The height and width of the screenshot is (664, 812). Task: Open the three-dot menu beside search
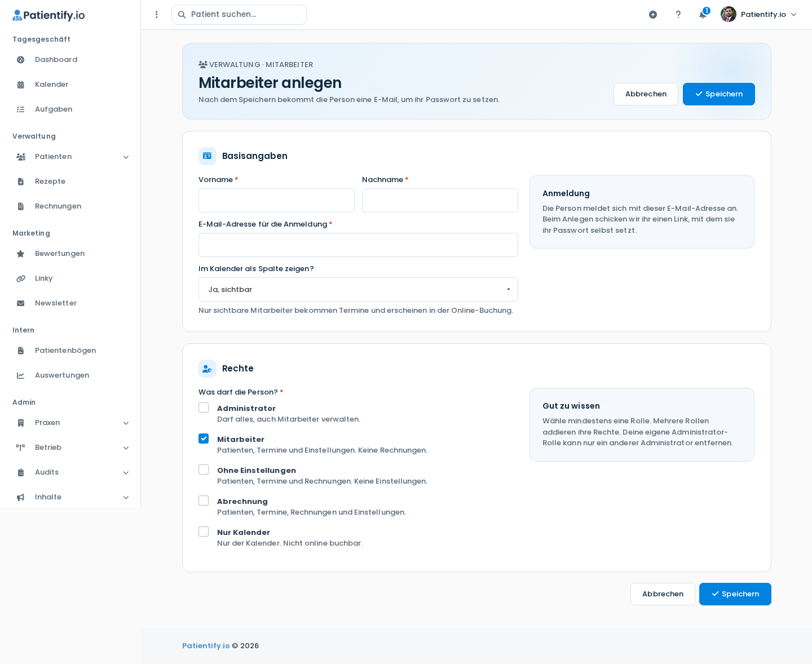(157, 15)
